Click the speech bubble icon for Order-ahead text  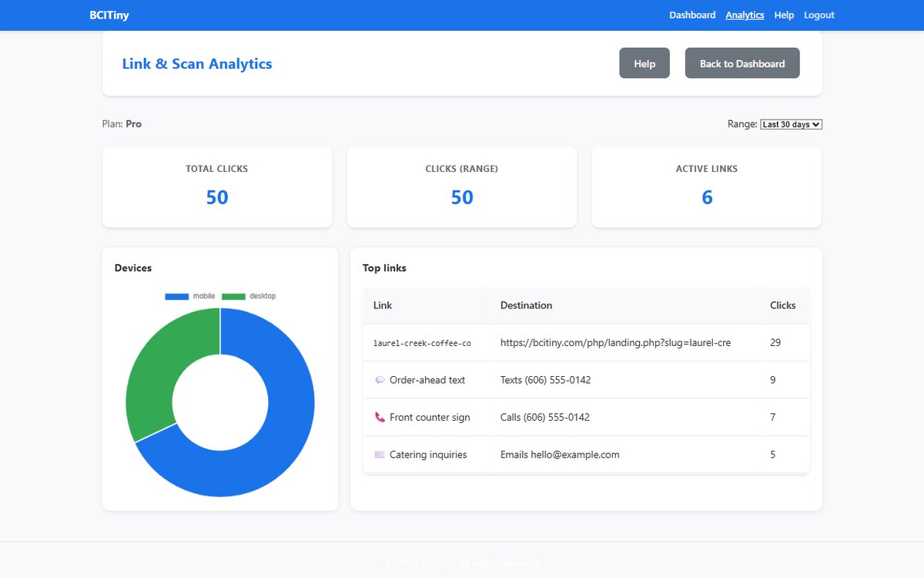coord(380,380)
